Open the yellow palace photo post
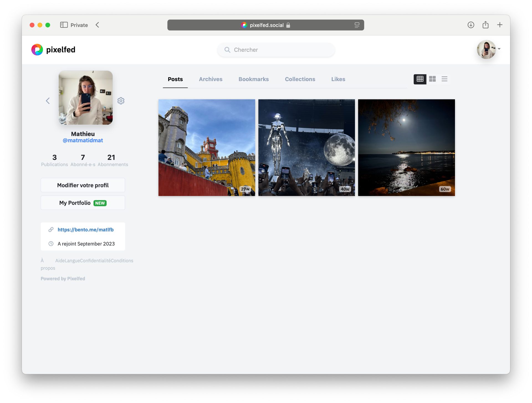 [207, 148]
